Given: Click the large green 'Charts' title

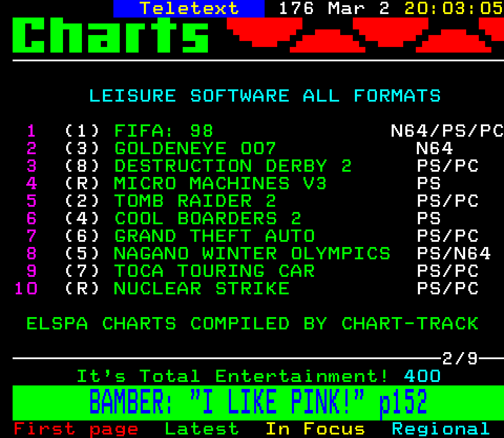Looking at the screenshot, I should coord(111,35).
